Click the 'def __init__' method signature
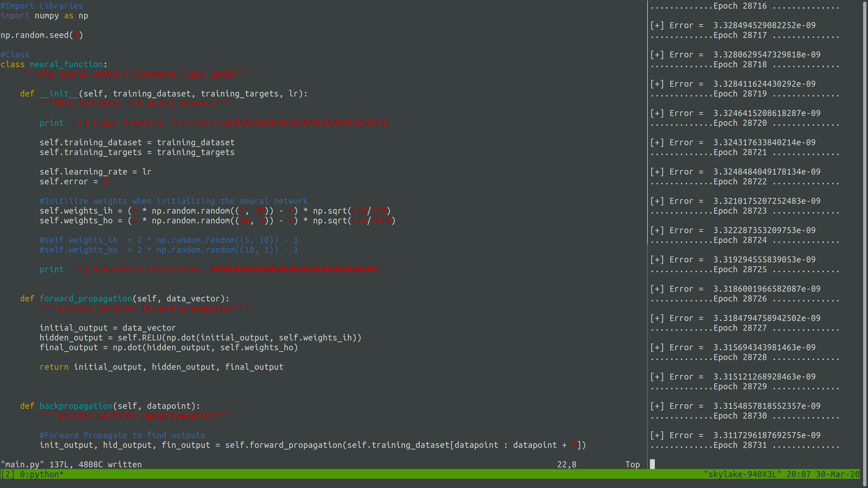The image size is (868, 488). coord(164,94)
